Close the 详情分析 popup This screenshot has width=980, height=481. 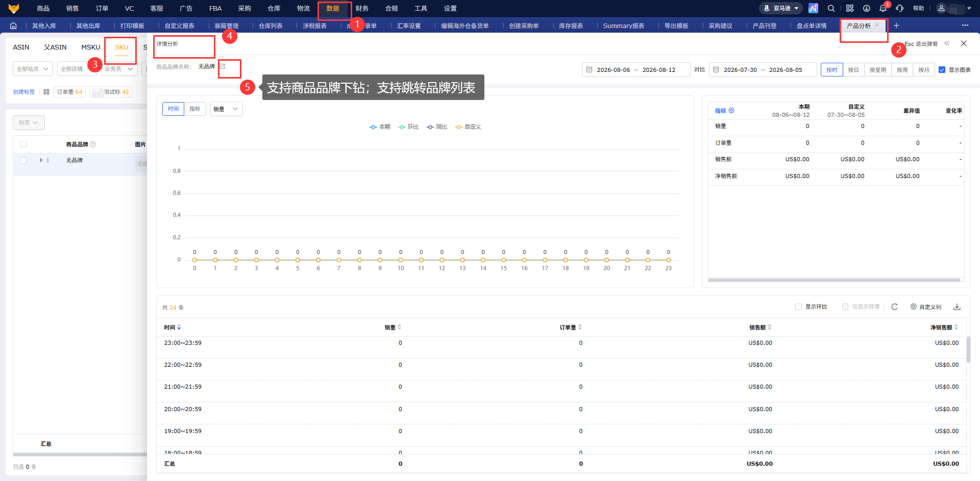(964, 43)
